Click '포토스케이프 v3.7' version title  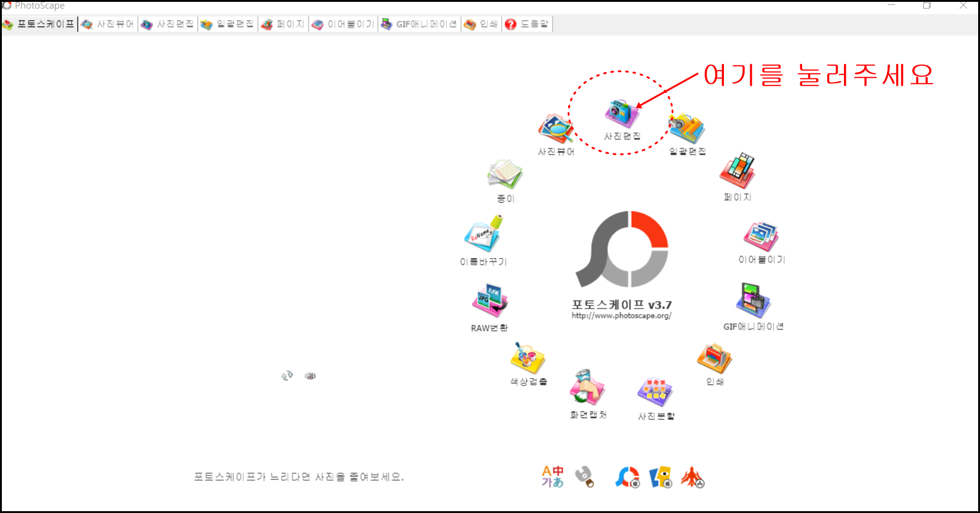coord(622,305)
